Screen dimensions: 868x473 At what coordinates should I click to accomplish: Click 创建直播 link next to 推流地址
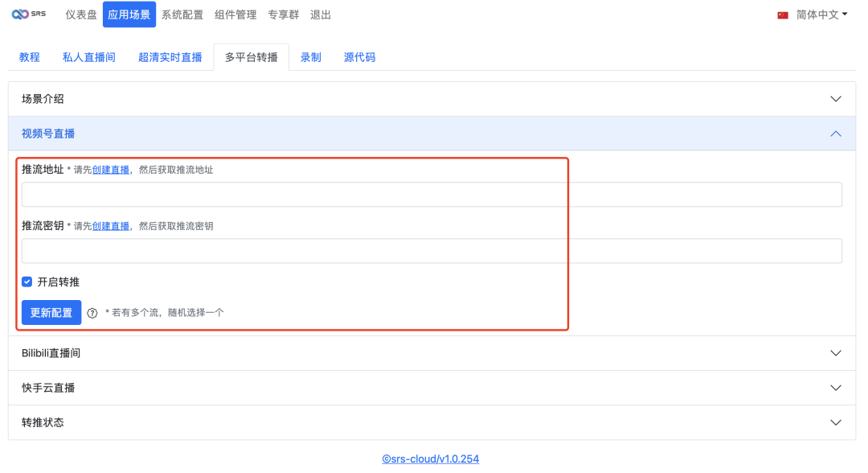point(111,170)
